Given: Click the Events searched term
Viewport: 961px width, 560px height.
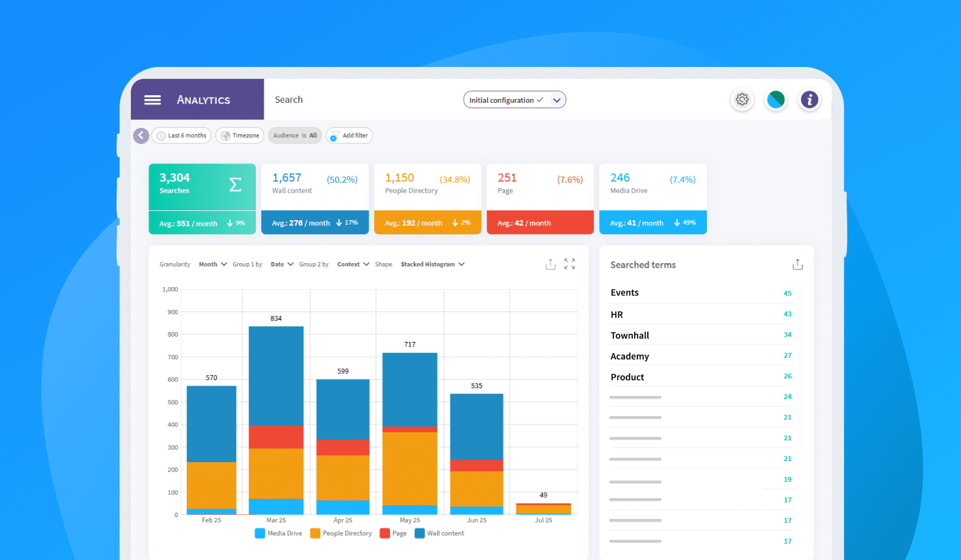Looking at the screenshot, I should pyautogui.click(x=624, y=293).
